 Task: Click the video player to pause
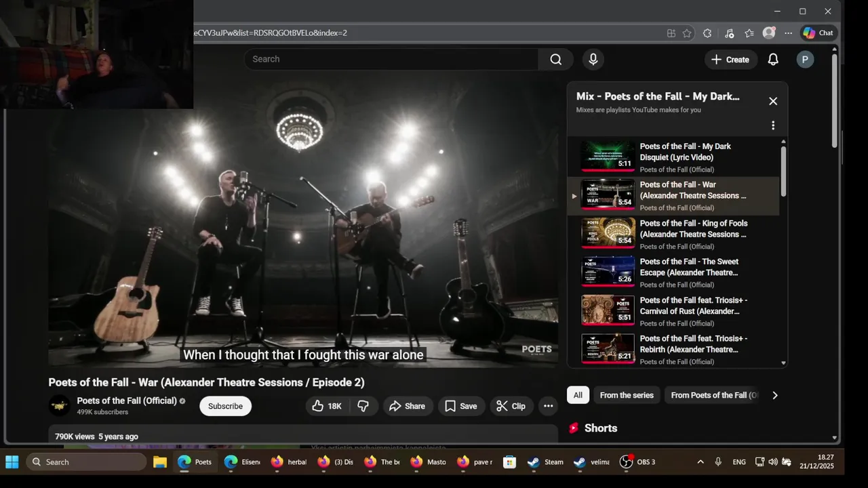[x=303, y=224]
